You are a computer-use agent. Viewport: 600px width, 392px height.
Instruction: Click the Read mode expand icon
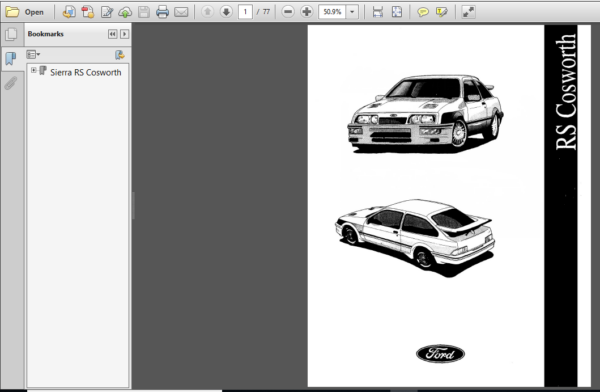tap(468, 12)
